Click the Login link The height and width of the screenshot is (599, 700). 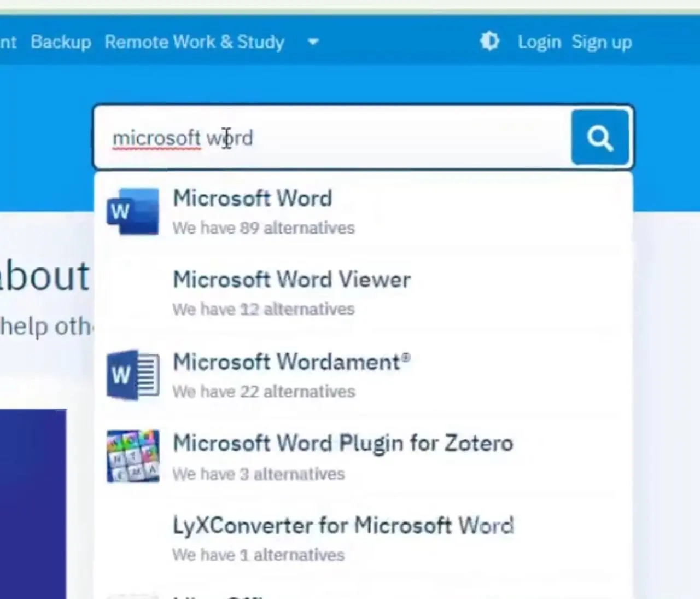(539, 42)
